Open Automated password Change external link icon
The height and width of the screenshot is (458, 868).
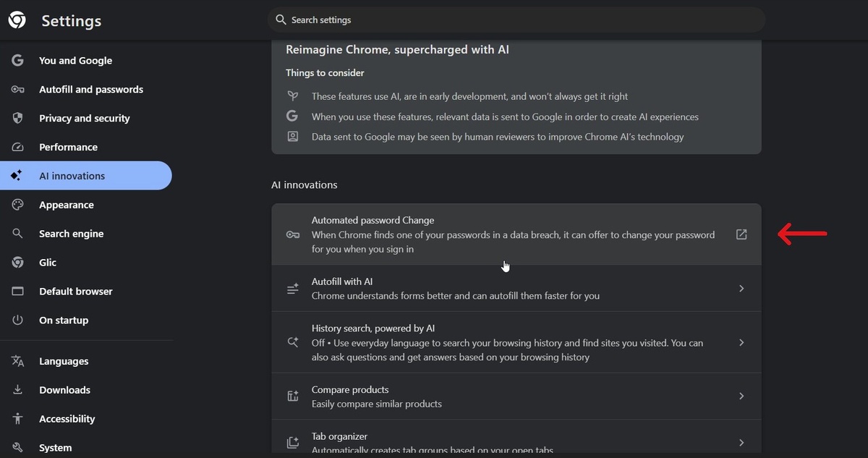pos(741,234)
